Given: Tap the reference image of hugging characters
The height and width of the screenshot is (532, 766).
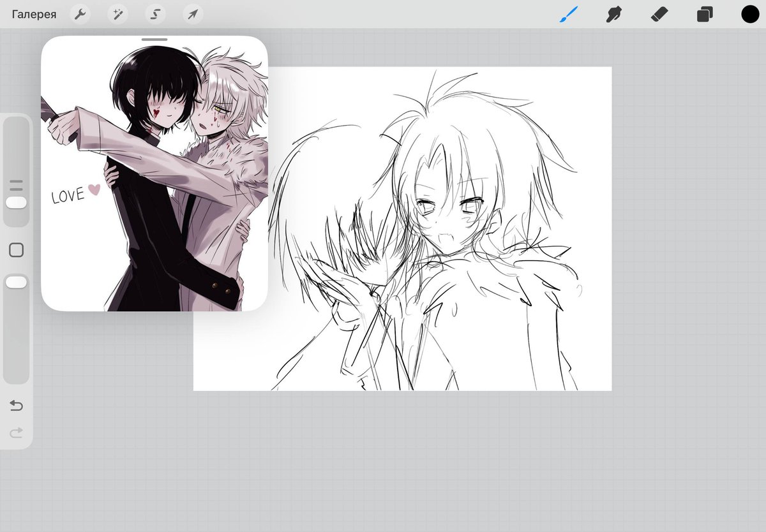Looking at the screenshot, I should 154,174.
